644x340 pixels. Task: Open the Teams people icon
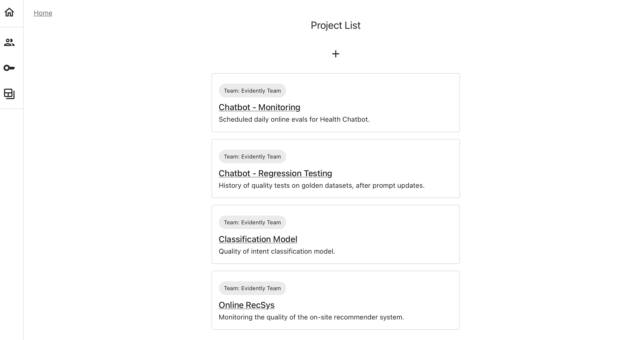click(9, 42)
